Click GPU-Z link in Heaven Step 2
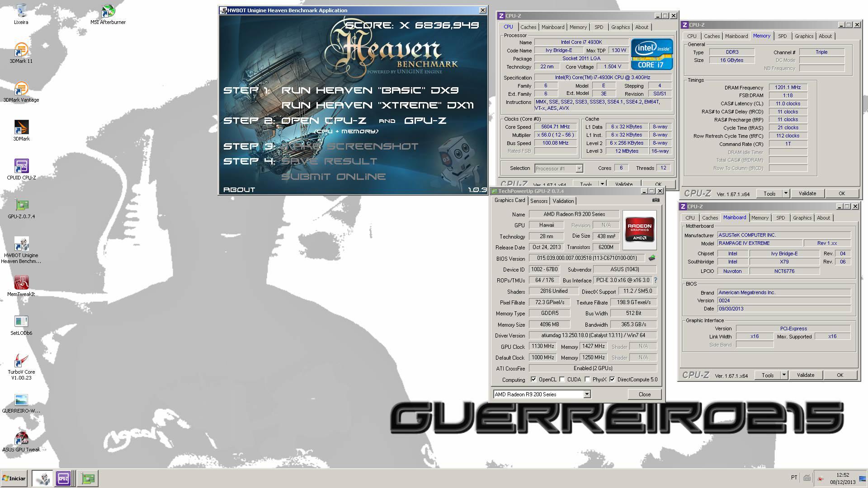This screenshot has width=868, height=488. 425,121
